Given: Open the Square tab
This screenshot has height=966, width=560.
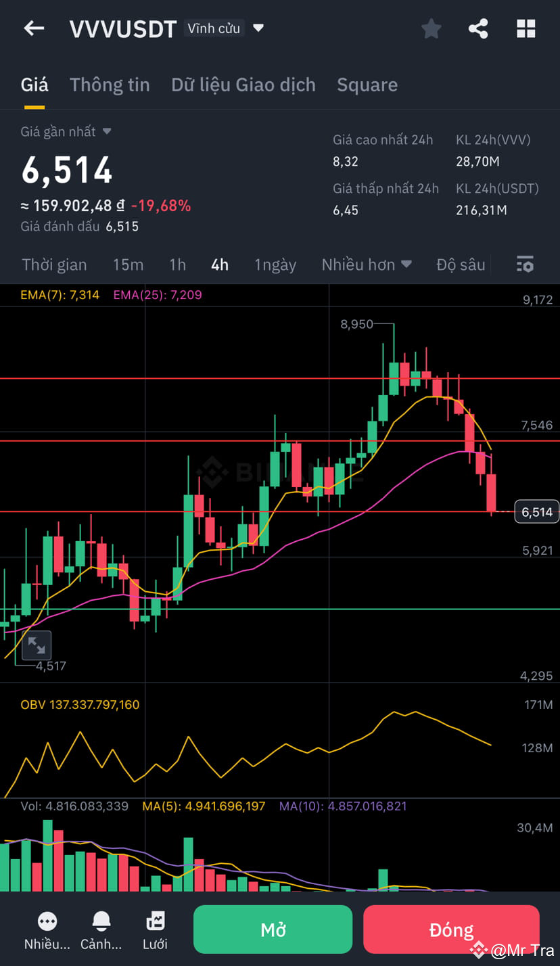Looking at the screenshot, I should 367,85.
